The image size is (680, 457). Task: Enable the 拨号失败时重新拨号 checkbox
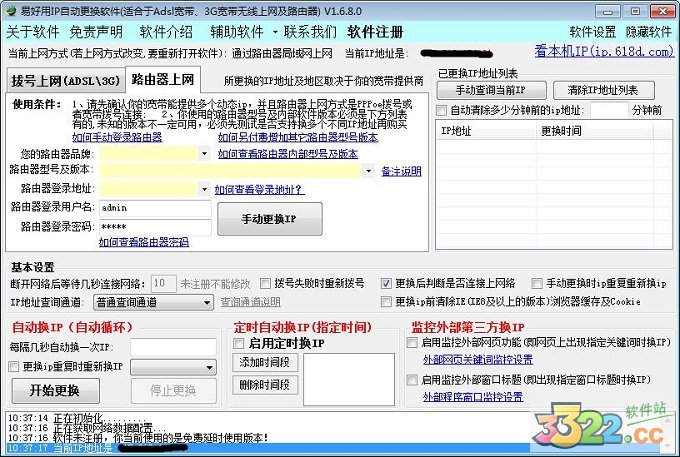point(265,284)
